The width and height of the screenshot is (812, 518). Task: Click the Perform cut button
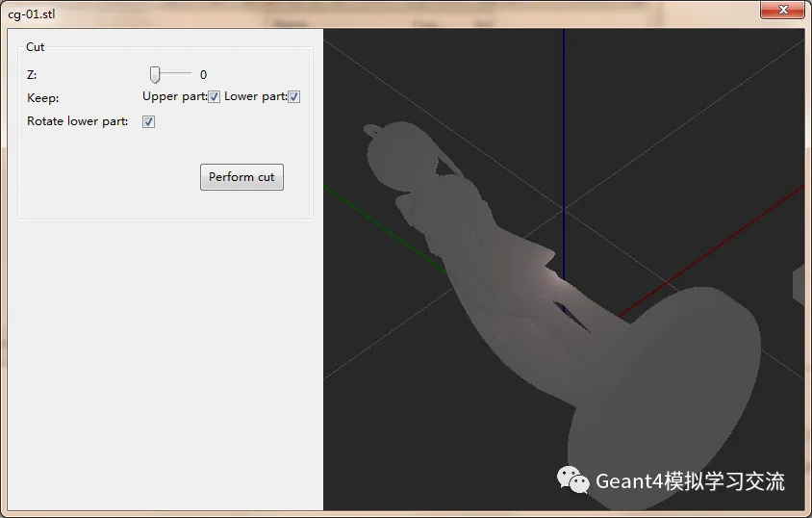tap(241, 177)
